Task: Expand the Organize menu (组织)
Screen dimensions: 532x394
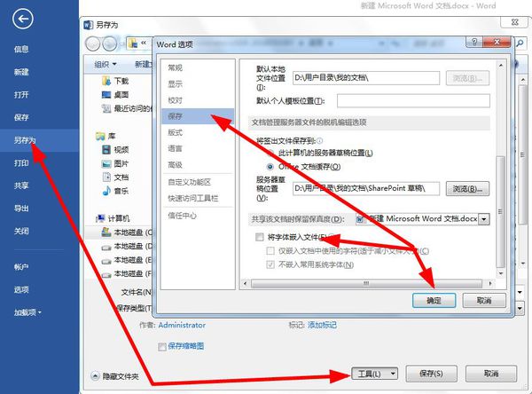Action: (x=106, y=64)
